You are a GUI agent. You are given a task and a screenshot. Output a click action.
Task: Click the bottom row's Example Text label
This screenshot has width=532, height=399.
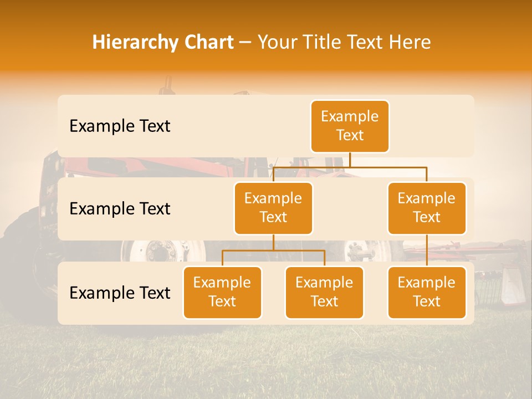120,293
